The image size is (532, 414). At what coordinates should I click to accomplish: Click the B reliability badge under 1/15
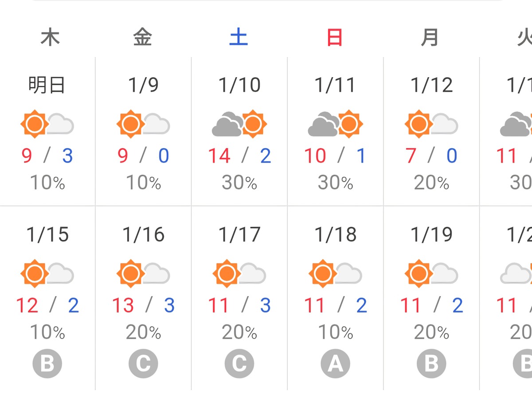[x=47, y=364]
